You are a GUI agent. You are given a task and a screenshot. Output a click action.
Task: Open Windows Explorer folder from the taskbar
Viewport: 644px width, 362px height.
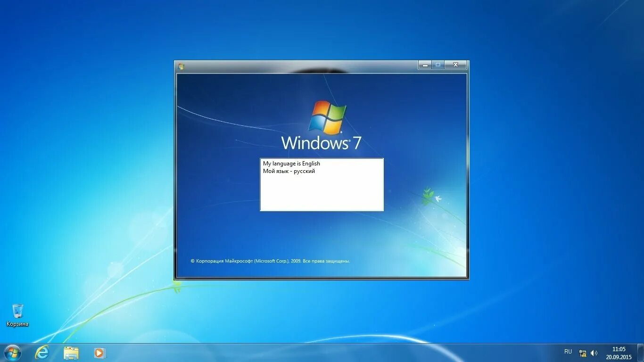[x=71, y=353]
